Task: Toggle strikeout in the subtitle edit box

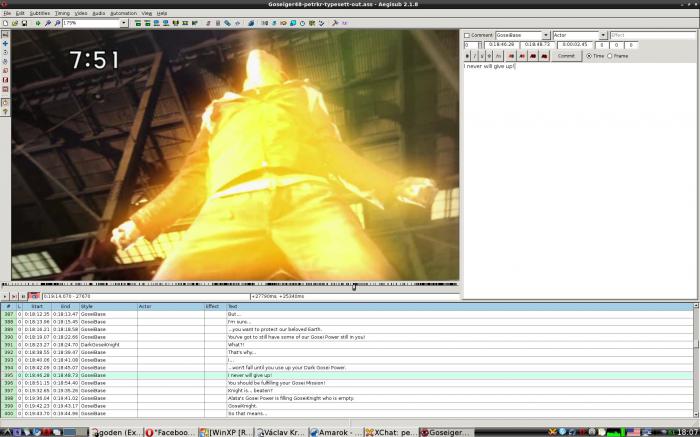Action: click(489, 56)
